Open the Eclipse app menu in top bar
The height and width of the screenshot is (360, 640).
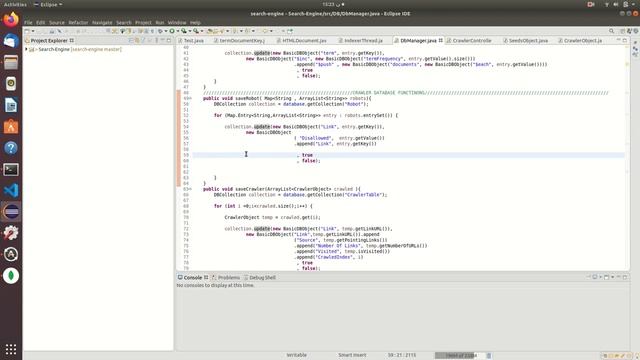tap(48, 4)
